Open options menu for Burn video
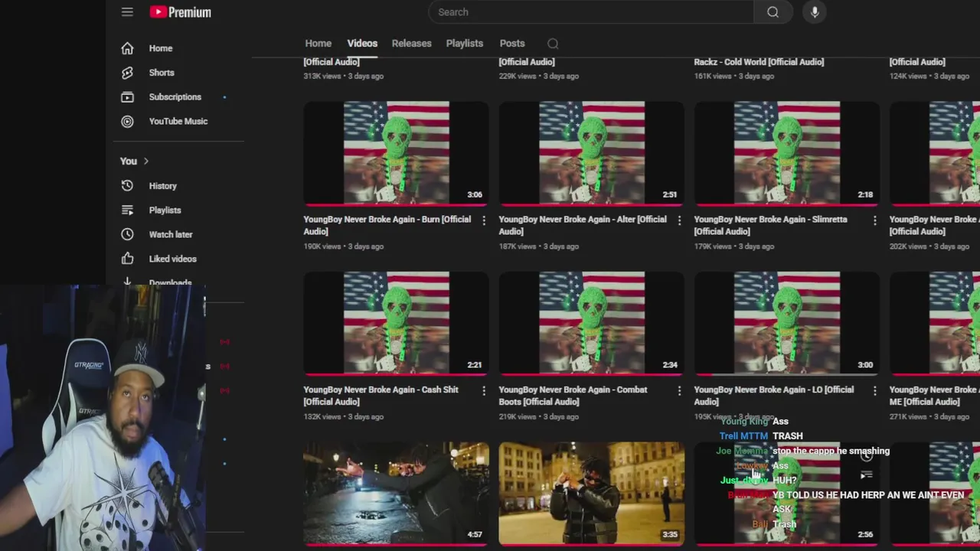The width and height of the screenshot is (980, 551). pyautogui.click(x=483, y=220)
